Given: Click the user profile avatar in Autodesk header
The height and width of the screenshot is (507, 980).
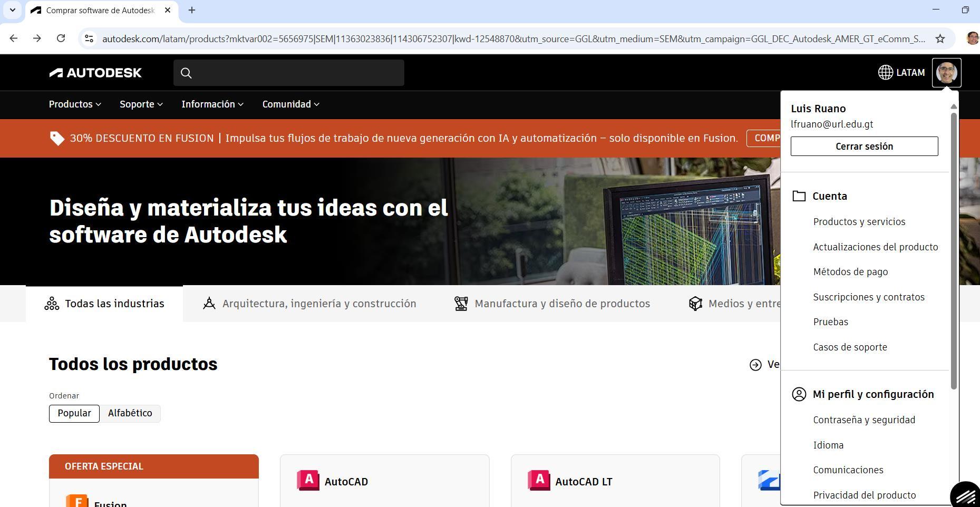Looking at the screenshot, I should pyautogui.click(x=947, y=73).
